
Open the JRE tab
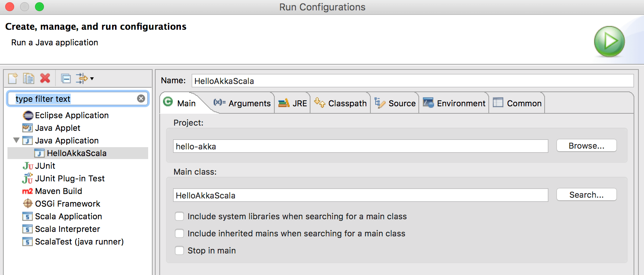293,103
